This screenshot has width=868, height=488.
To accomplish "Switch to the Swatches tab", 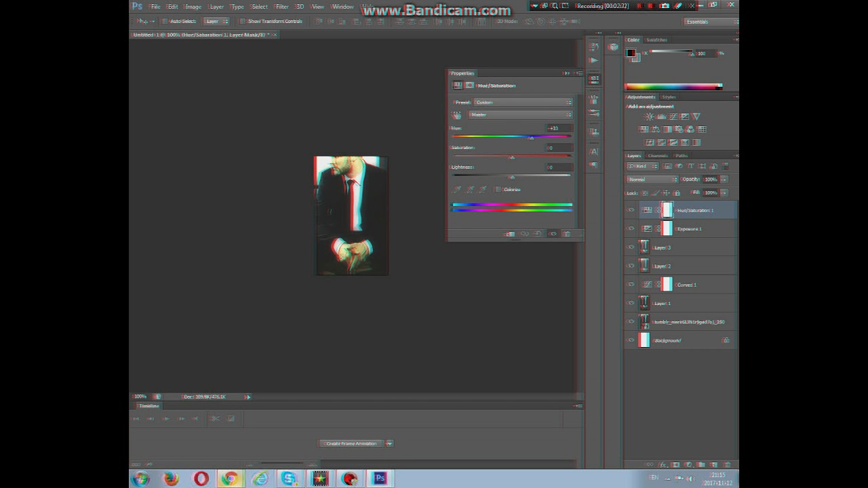I will [656, 40].
